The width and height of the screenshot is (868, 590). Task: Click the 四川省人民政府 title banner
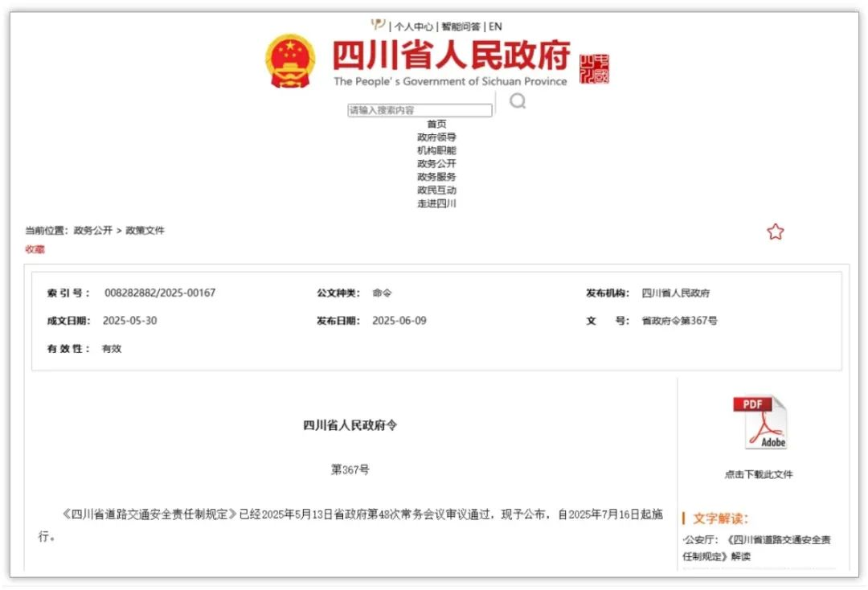click(451, 55)
